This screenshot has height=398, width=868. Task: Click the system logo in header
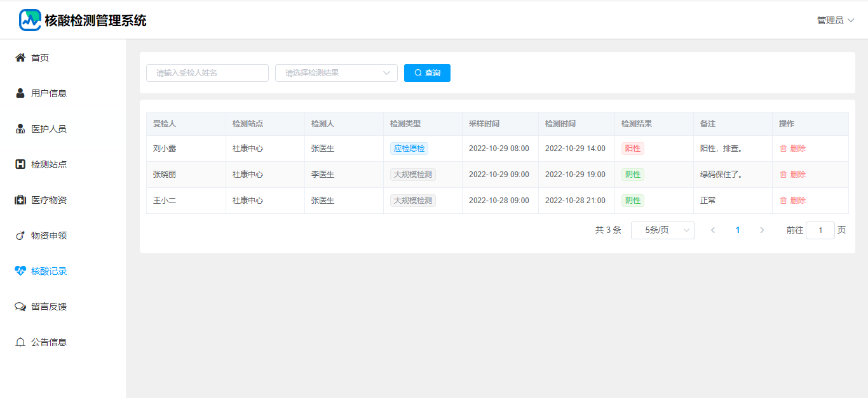(30, 20)
